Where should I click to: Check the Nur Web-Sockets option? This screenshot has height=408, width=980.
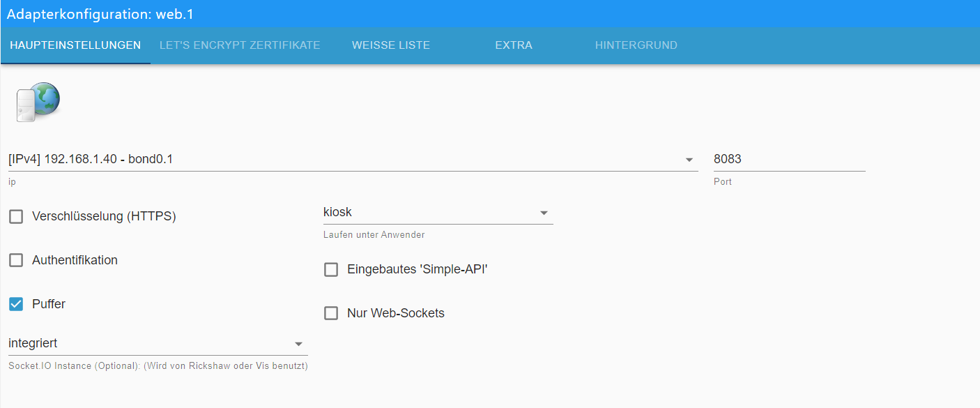tap(331, 314)
